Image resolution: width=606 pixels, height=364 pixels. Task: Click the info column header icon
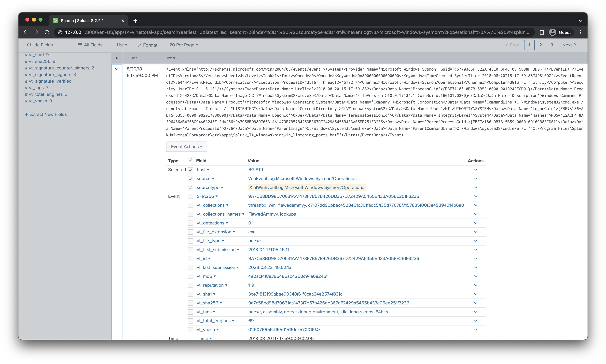click(117, 57)
